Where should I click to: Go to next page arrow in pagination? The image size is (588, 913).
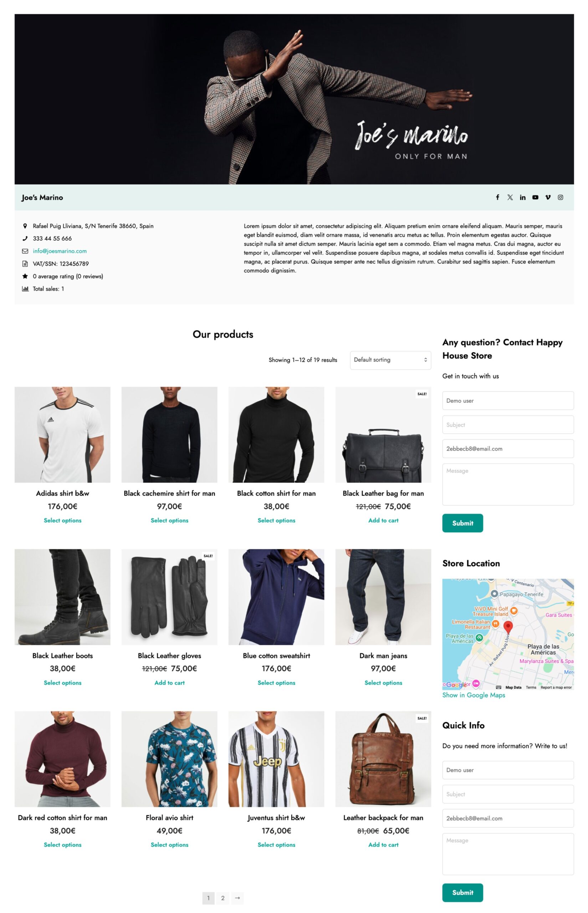click(237, 897)
